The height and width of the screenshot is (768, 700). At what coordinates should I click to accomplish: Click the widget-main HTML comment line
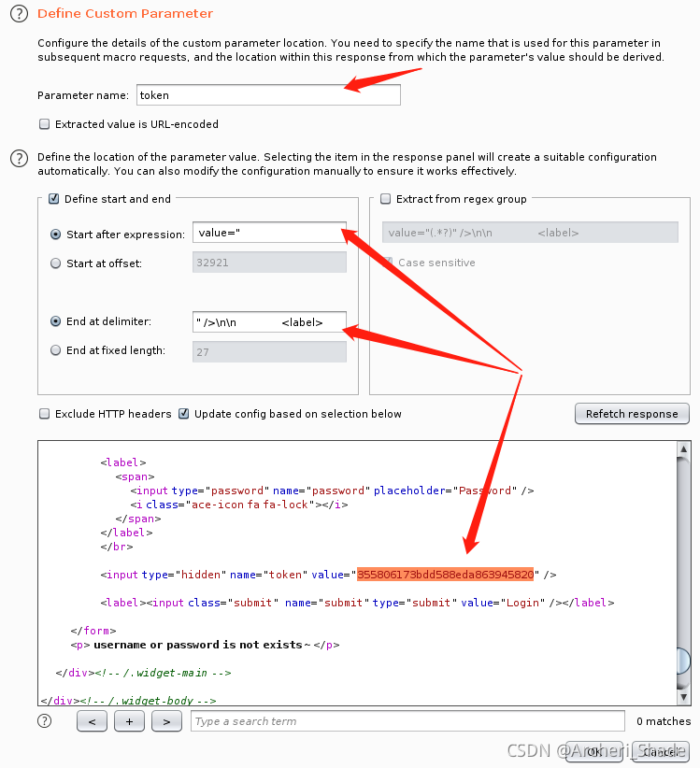[144, 673]
